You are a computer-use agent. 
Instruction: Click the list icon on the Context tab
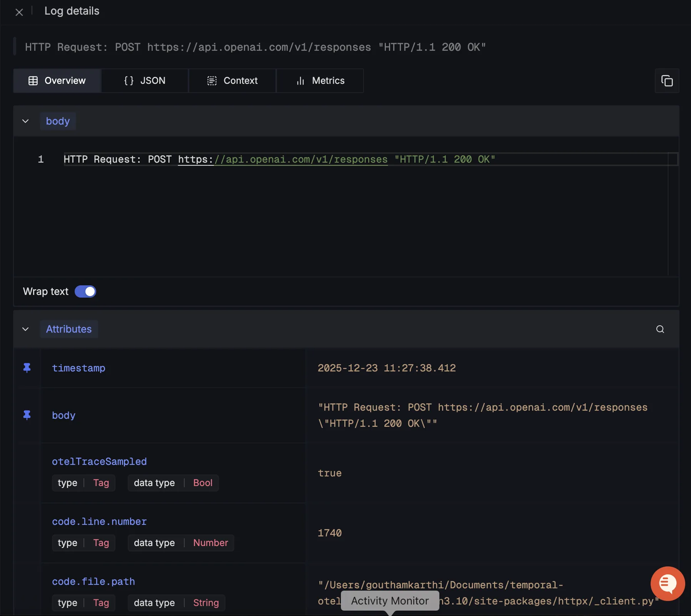click(212, 81)
